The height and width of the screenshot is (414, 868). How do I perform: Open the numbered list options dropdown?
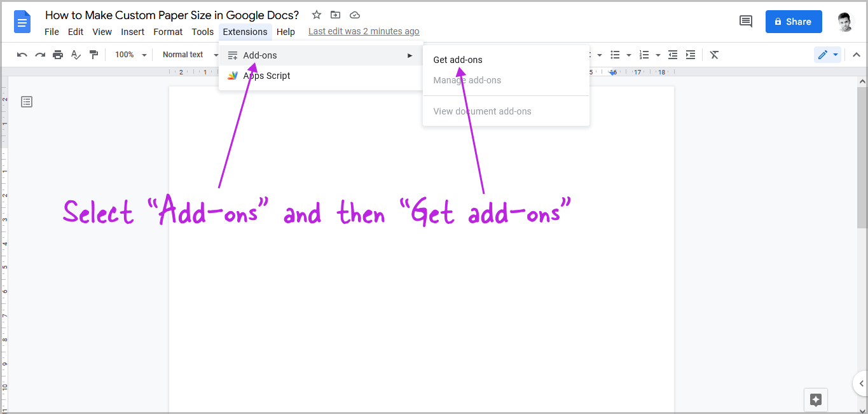coord(658,55)
